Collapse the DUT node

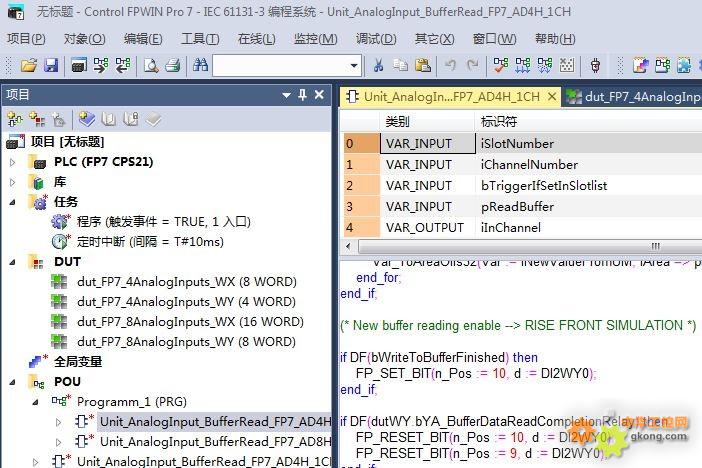[13, 262]
